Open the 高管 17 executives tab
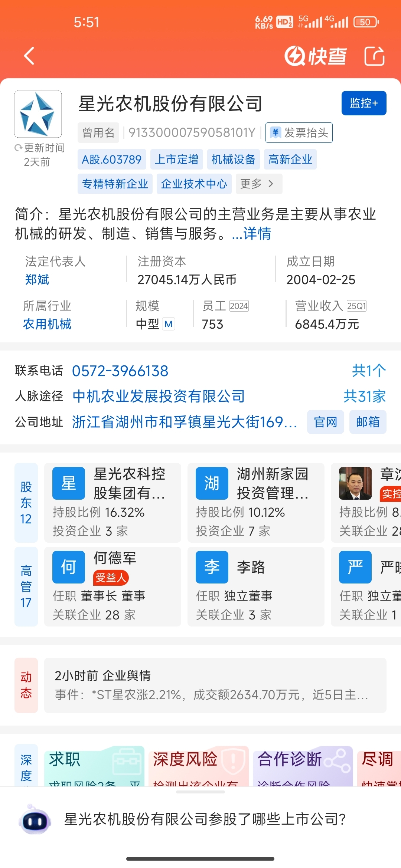This screenshot has height=868, width=401. [x=26, y=586]
